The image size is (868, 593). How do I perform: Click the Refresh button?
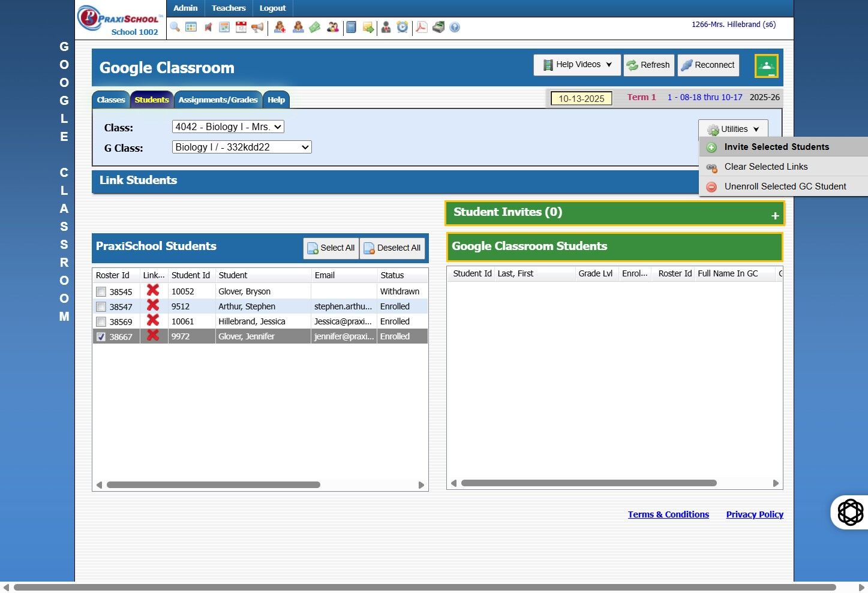(x=648, y=65)
